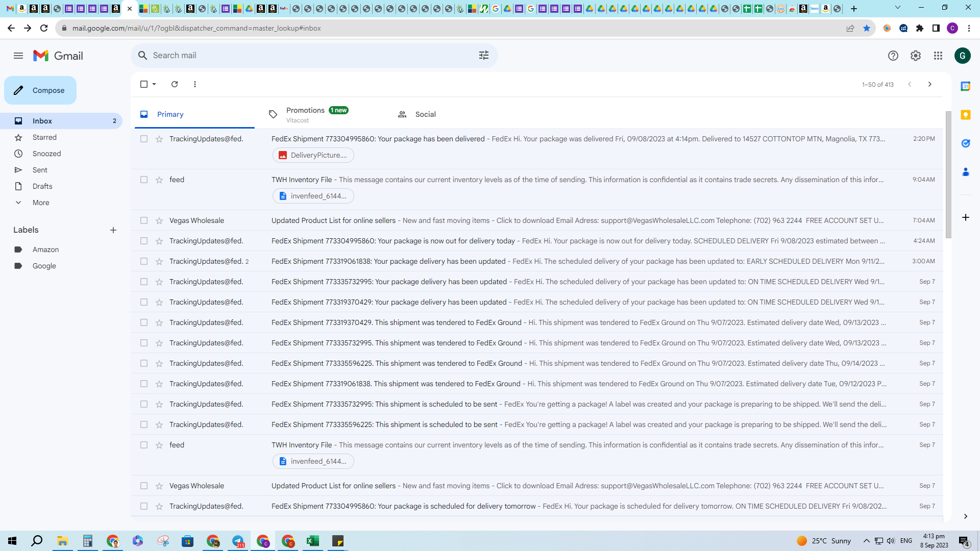Open invenfeed attachment in Sep 7 feed email
Screen dimensions: 980x551
point(313,461)
